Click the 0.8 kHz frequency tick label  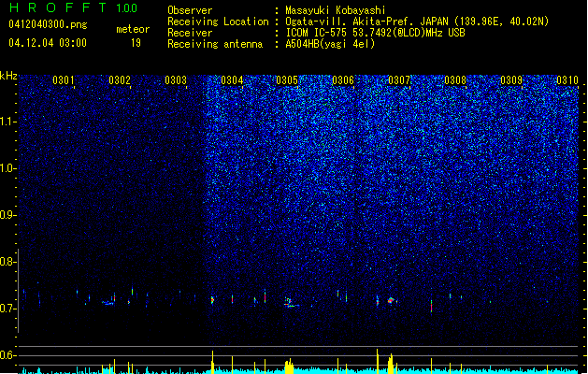tap(7, 262)
